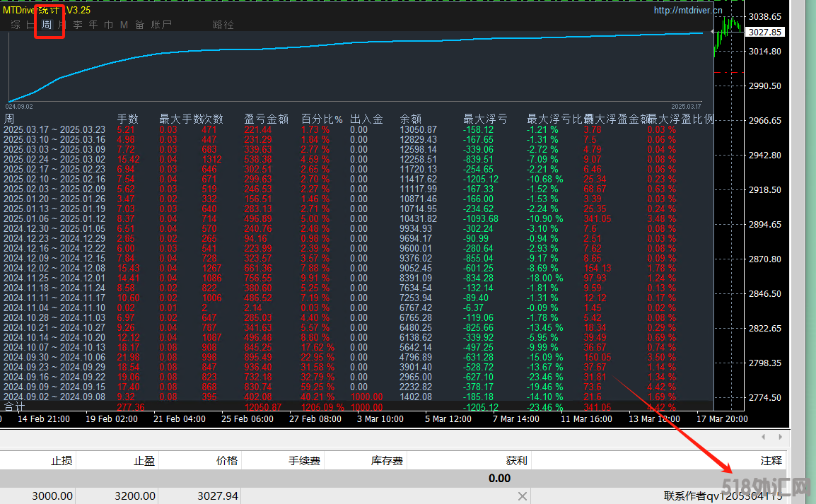Select the 2025.03.17 ~ 2025.03.23 week row
The width and height of the screenshot is (816, 504).
click(x=54, y=129)
